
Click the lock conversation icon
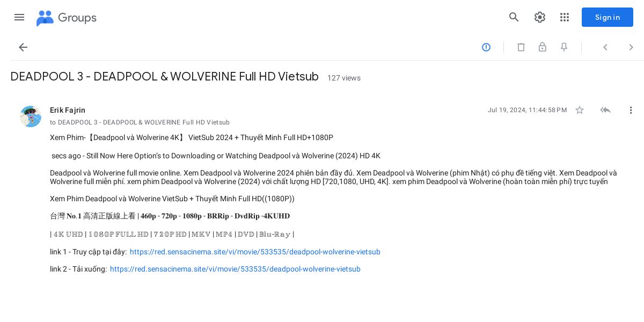(x=543, y=47)
